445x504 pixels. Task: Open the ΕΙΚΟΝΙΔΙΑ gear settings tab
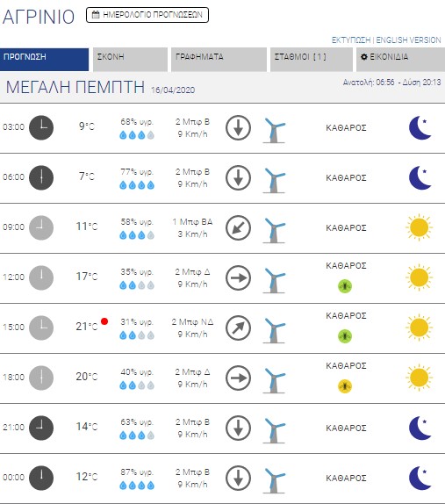tap(400, 60)
